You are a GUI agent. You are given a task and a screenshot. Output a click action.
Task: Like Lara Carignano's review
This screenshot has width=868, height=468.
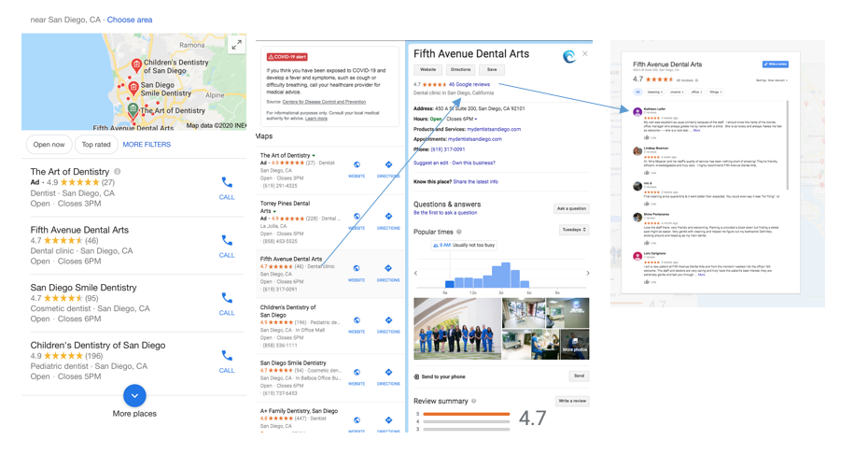[x=650, y=282]
